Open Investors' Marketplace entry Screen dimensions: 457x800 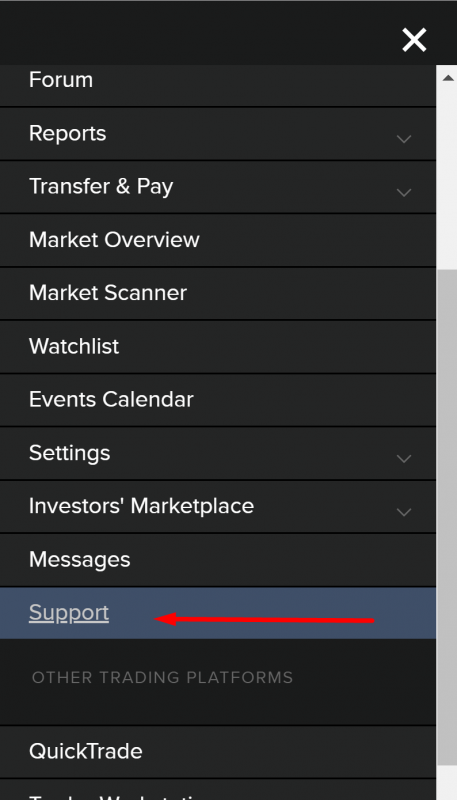pos(218,507)
